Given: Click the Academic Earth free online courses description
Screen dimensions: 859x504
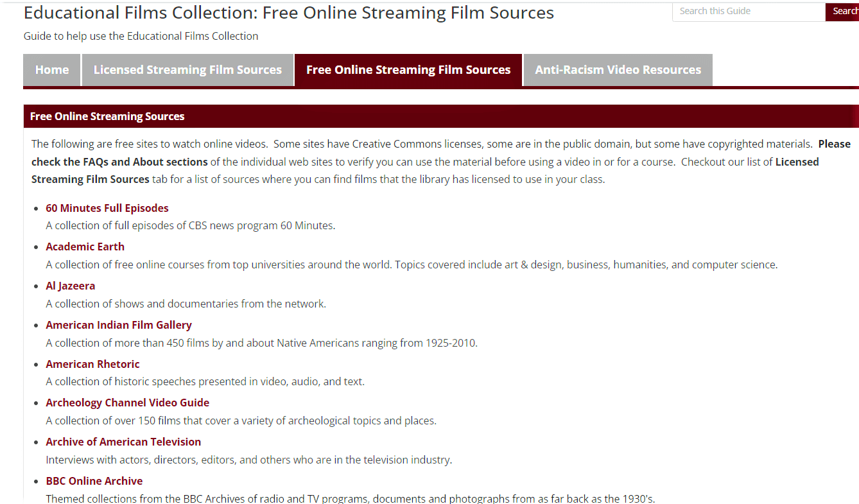Looking at the screenshot, I should pyautogui.click(x=412, y=265).
